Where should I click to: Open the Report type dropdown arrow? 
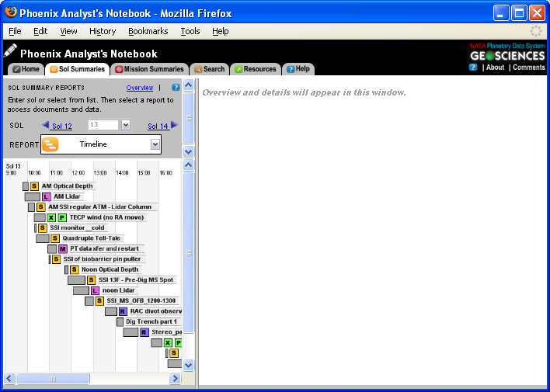coord(155,144)
